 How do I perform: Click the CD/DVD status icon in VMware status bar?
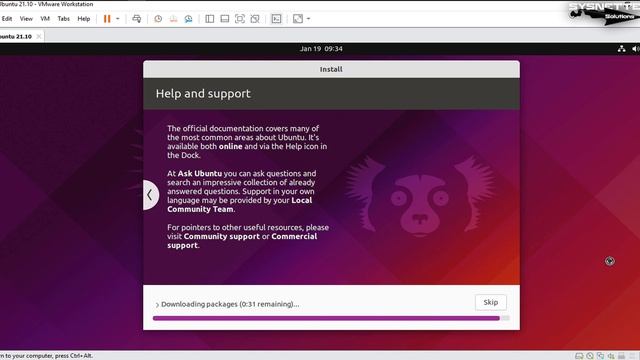pyautogui.click(x=590, y=356)
